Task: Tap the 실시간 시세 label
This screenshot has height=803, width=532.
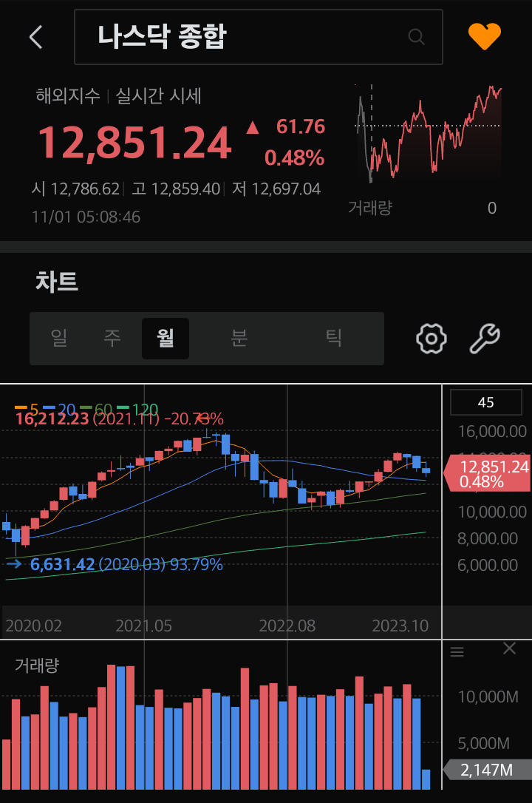Action: (158, 96)
